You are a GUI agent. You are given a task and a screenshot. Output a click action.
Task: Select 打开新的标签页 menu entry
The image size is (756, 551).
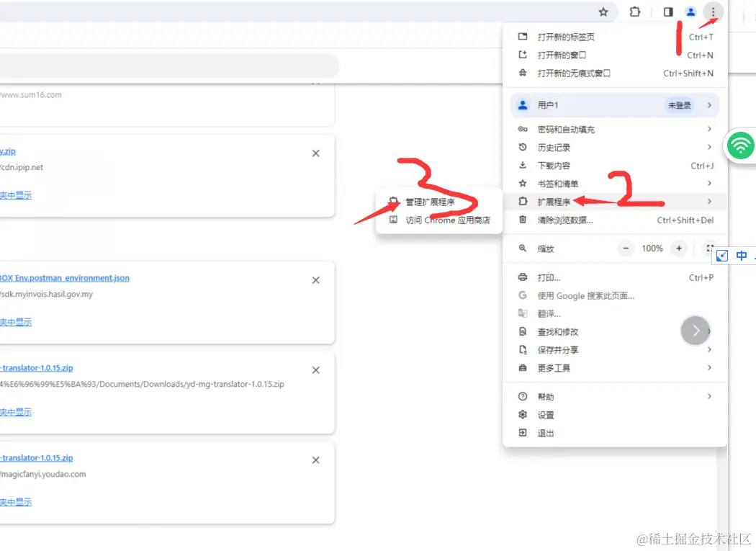[615, 37]
